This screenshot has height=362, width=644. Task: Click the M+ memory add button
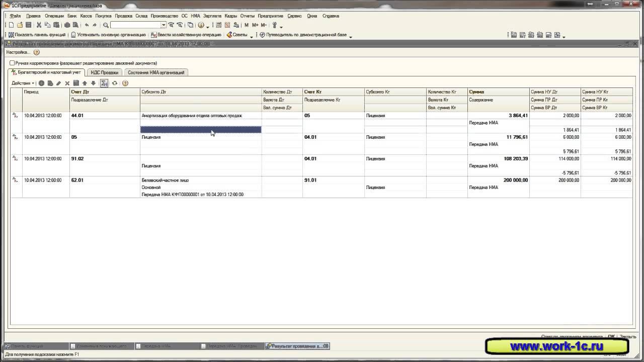pos(255,25)
